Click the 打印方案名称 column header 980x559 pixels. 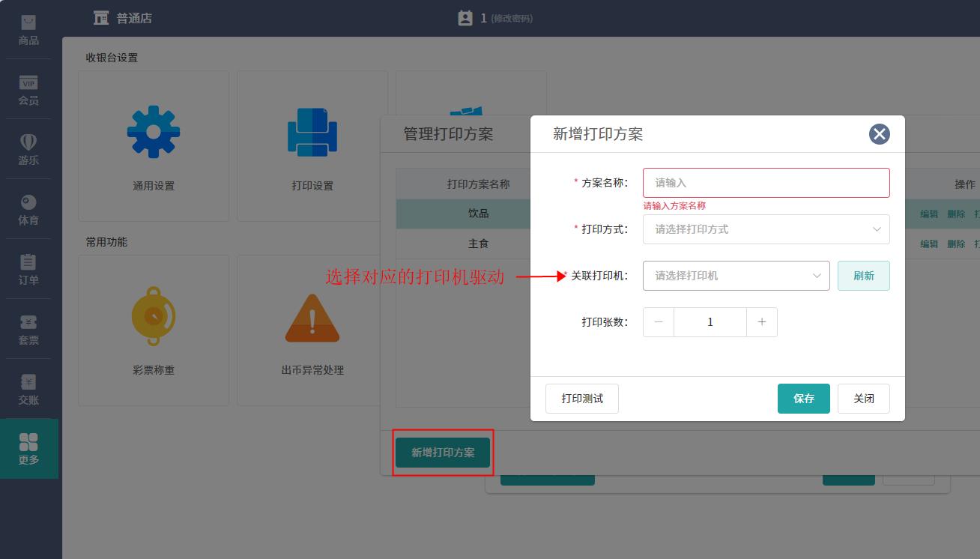pyautogui.click(x=478, y=184)
